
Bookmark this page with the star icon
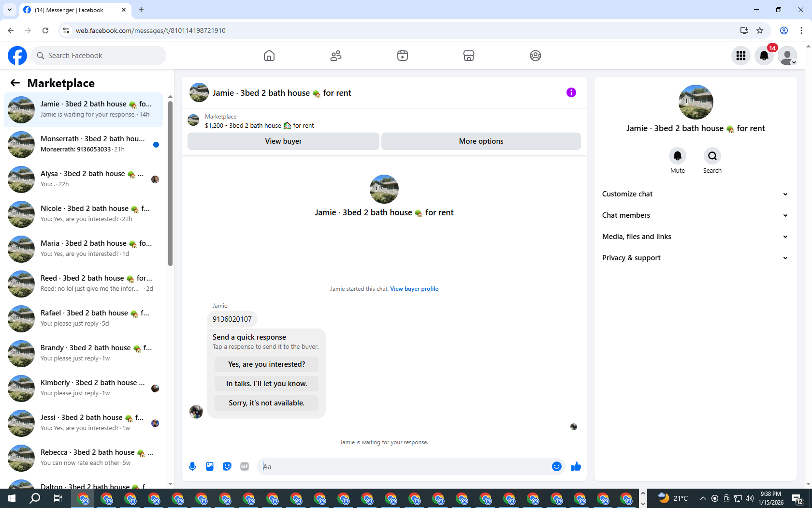760,30
